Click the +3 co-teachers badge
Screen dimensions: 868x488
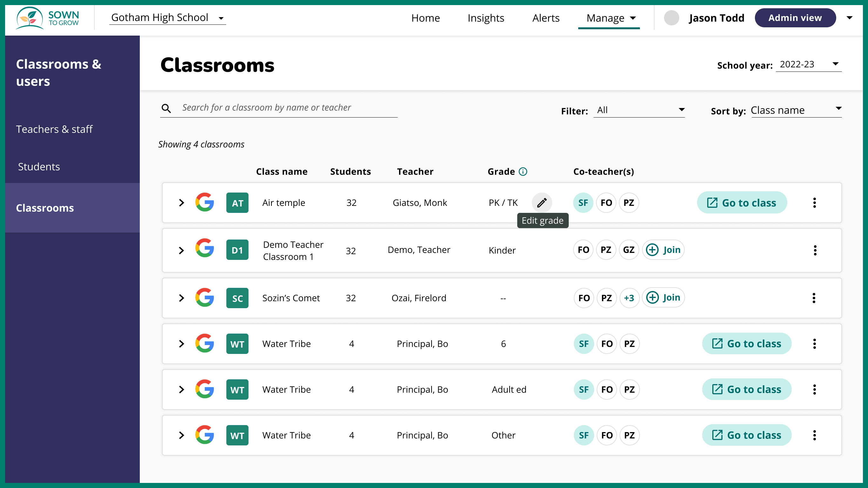click(629, 298)
